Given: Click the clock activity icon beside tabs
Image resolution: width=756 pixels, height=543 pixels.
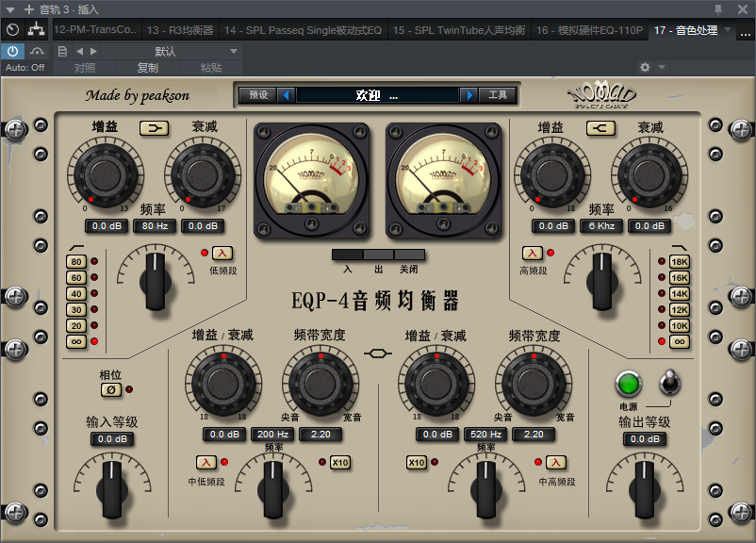Looking at the screenshot, I should click(12, 30).
